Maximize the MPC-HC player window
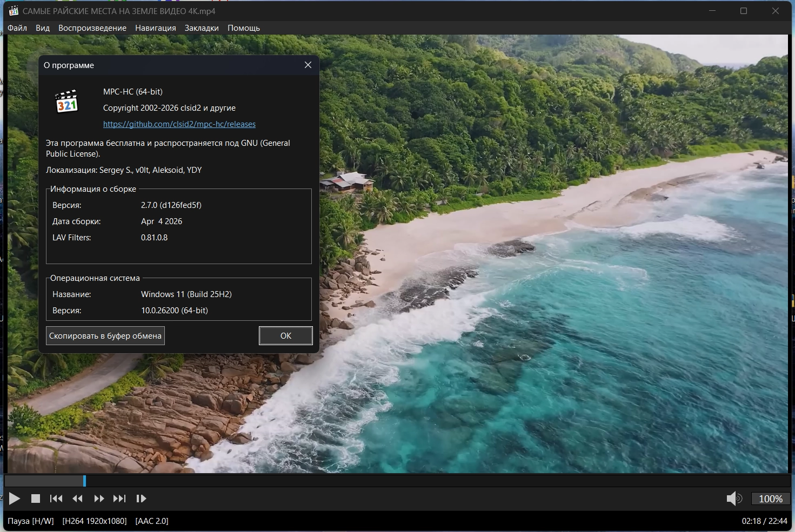The image size is (795, 532). tap(744, 11)
